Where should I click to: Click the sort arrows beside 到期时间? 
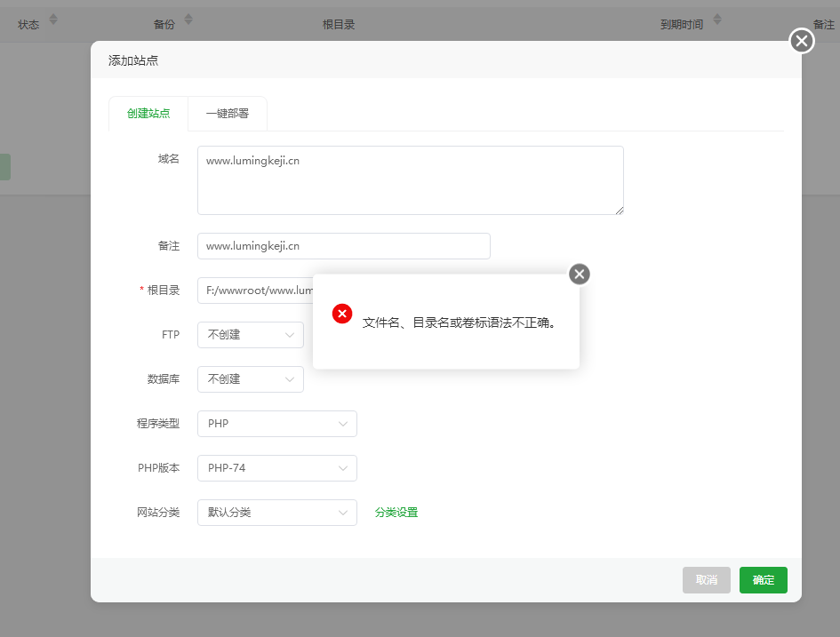[716, 20]
